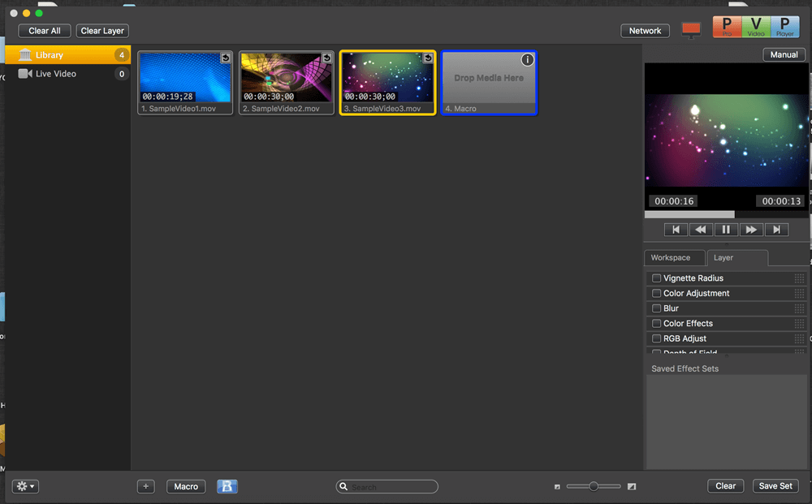
Task: Select the Macro Drop Media Here cue
Action: pos(489,83)
